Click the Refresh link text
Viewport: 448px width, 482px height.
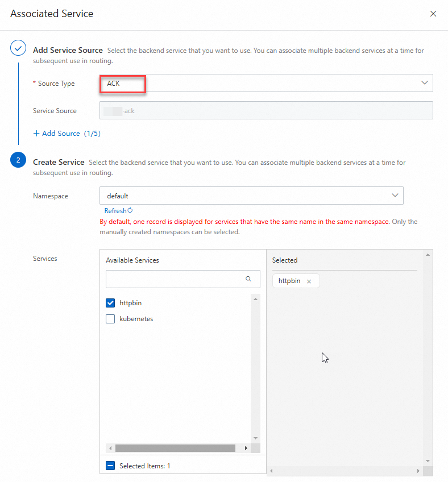(x=115, y=210)
